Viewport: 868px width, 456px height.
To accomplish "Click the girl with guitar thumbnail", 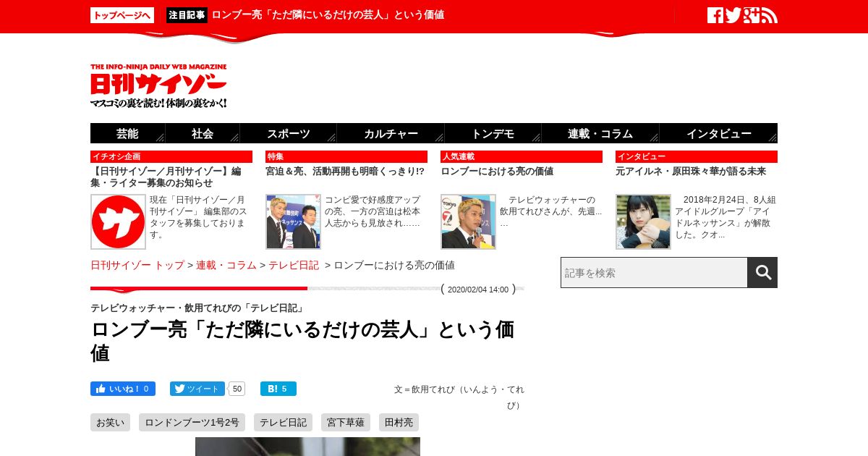I will click(643, 221).
